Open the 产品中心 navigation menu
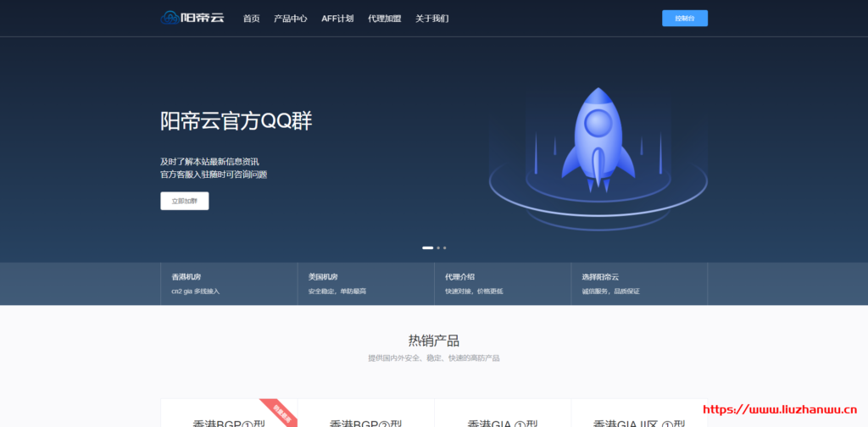This screenshot has height=427, width=868. point(290,19)
